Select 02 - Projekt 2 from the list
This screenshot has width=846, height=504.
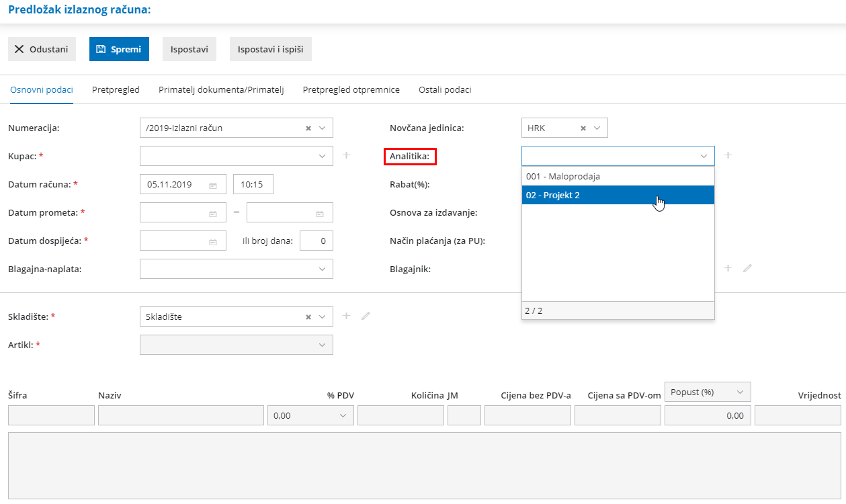(618, 195)
